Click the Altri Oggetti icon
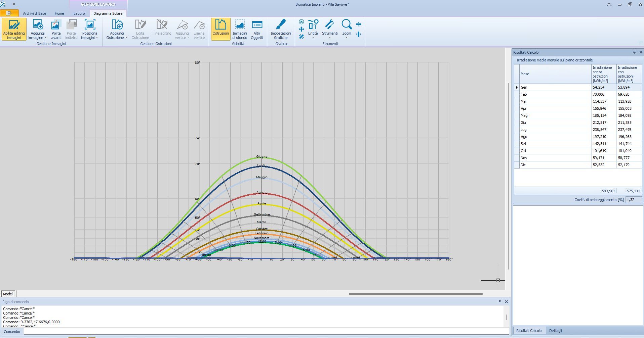Screen dimensions: 644x338 point(257,25)
